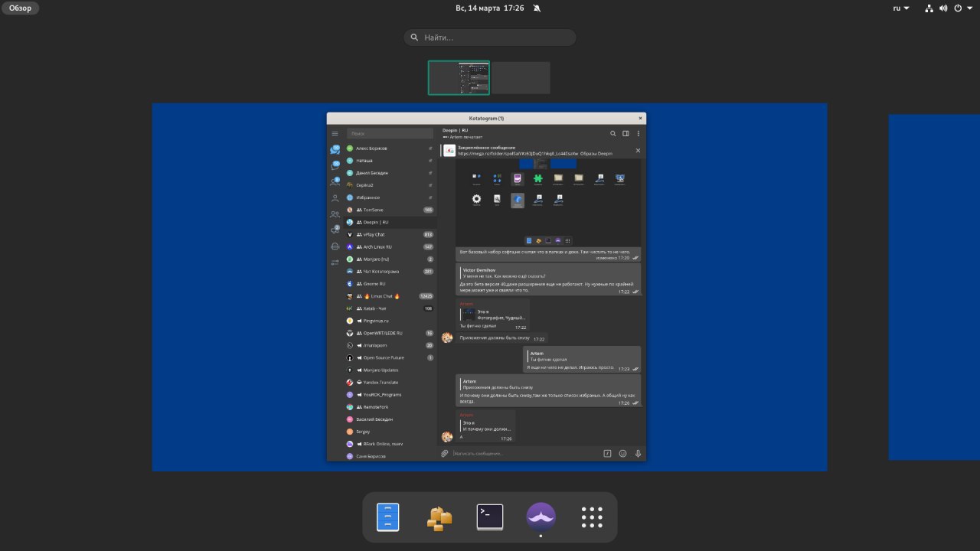
Task: Open the three-dot chat options menu
Action: click(x=639, y=133)
